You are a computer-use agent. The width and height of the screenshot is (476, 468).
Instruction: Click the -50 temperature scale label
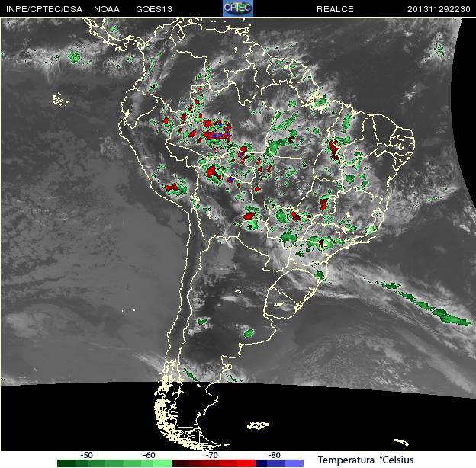[x=86, y=455]
